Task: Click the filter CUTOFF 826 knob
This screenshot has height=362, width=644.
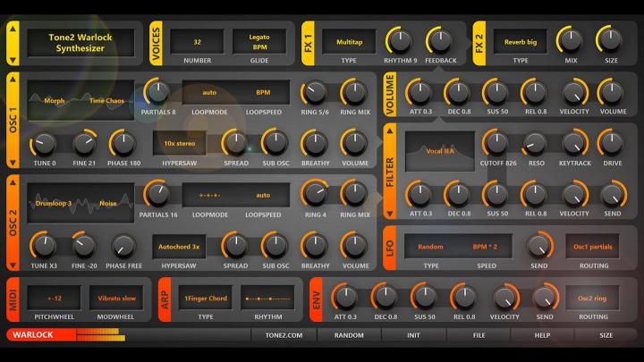Action: (x=496, y=143)
